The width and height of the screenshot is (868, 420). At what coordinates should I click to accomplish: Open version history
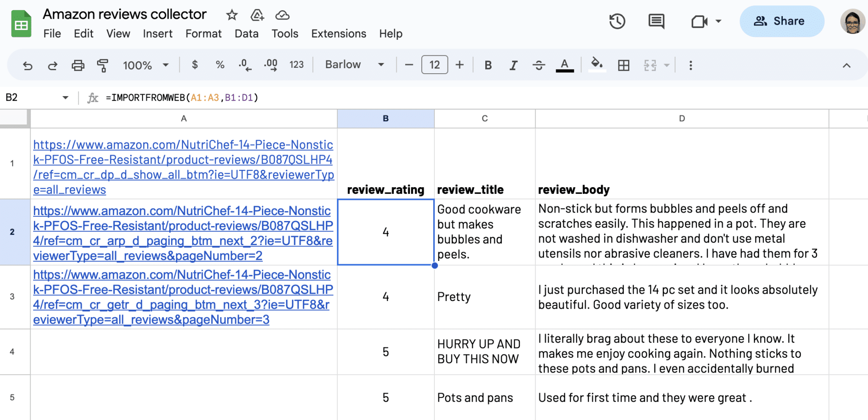(618, 21)
